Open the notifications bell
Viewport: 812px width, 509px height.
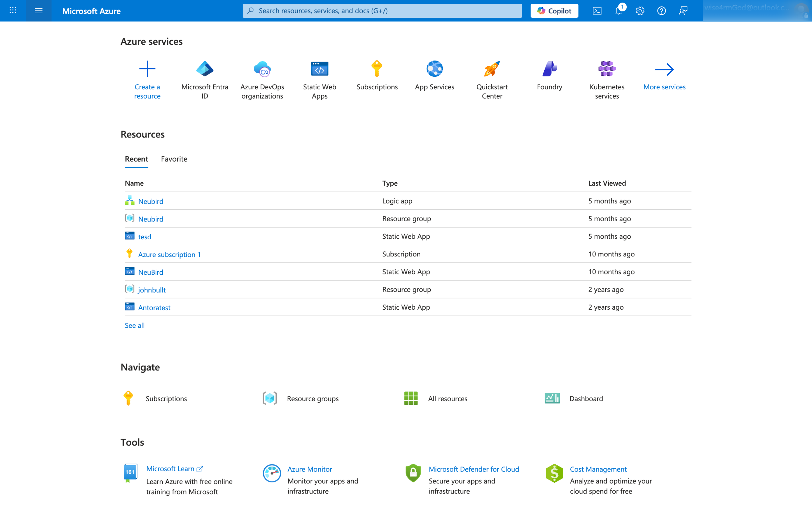(x=618, y=11)
